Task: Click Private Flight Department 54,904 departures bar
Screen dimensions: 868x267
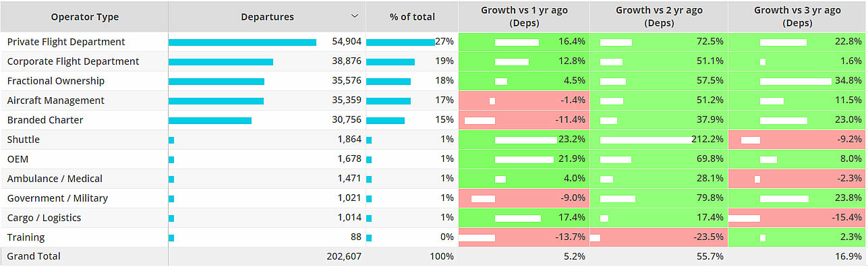Action: pyautogui.click(x=242, y=42)
